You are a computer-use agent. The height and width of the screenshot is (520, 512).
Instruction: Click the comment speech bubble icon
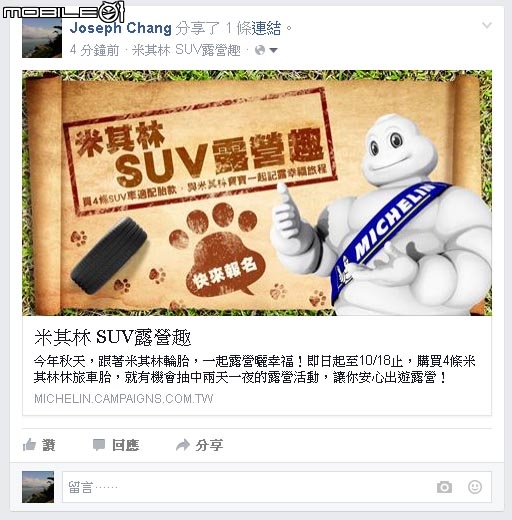(99, 445)
